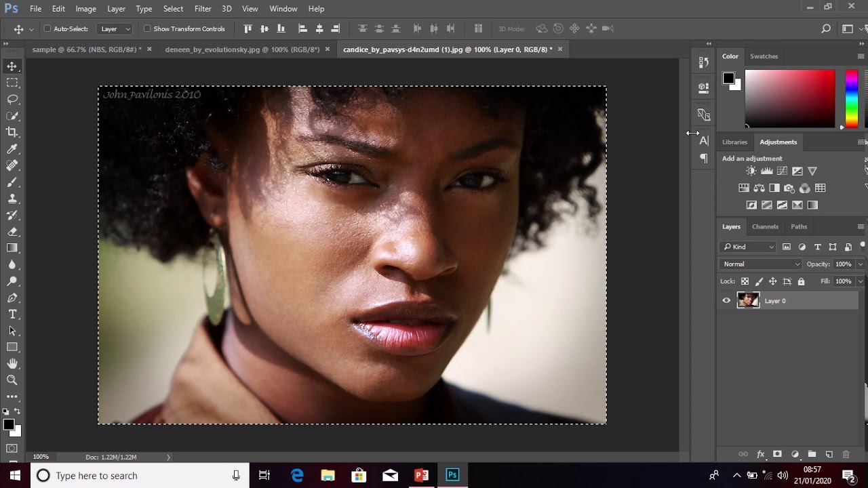Viewport: 868px width, 488px height.
Task: Add a Curves adjustment
Action: [x=782, y=171]
